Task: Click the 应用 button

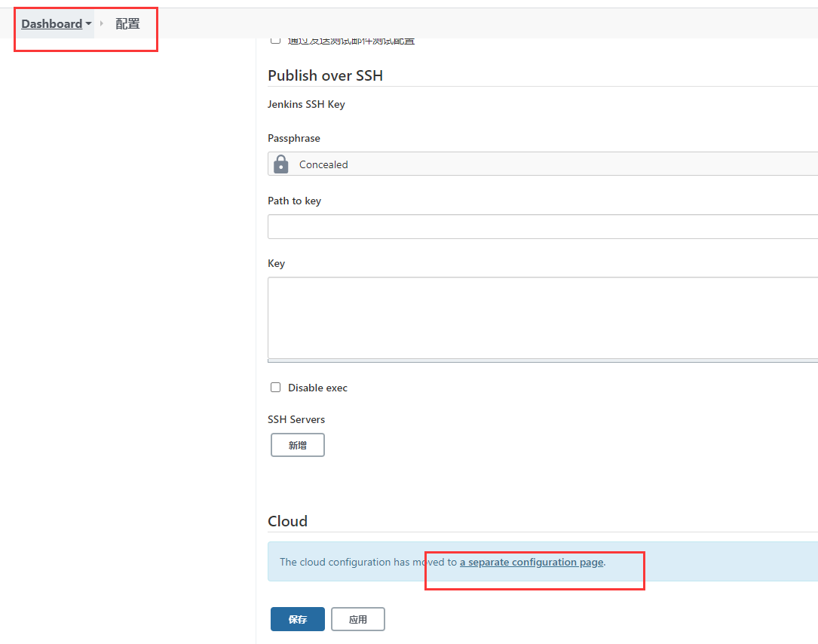Action: point(358,619)
